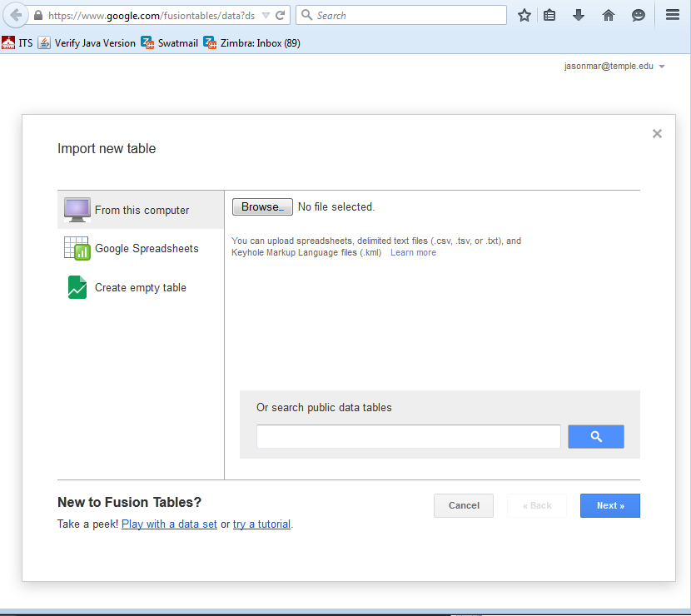Open the downloads arrow icon
The width and height of the screenshot is (691, 616).
click(x=578, y=16)
